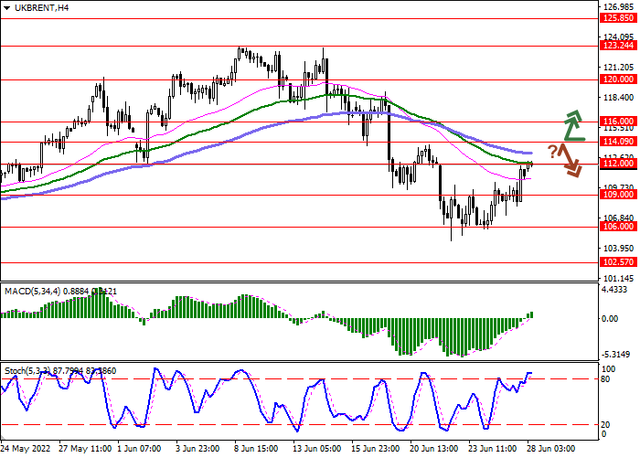Click the Stochastic 20 level value
The image size is (640, 457).
click(x=606, y=425)
